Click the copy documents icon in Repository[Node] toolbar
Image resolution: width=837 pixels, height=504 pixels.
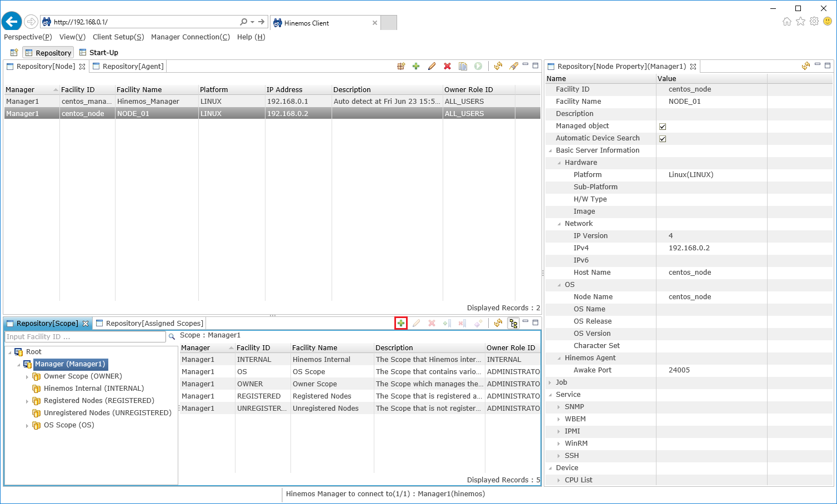(x=463, y=66)
